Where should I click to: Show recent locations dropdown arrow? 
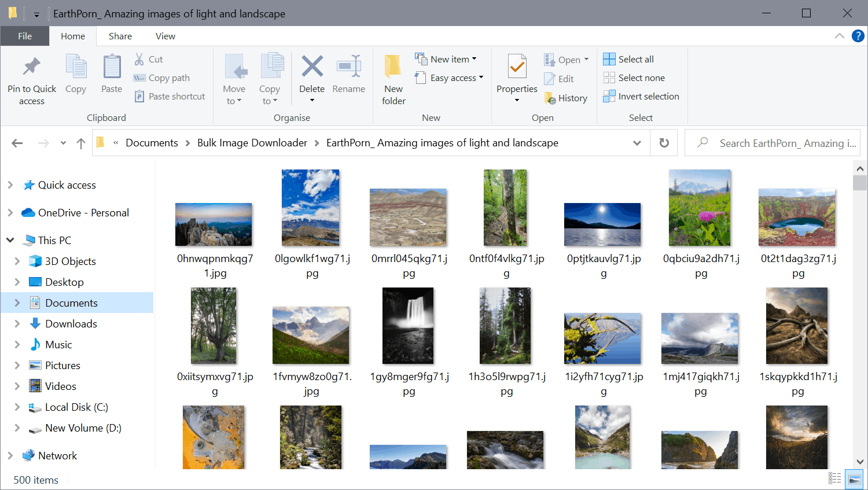[x=63, y=143]
